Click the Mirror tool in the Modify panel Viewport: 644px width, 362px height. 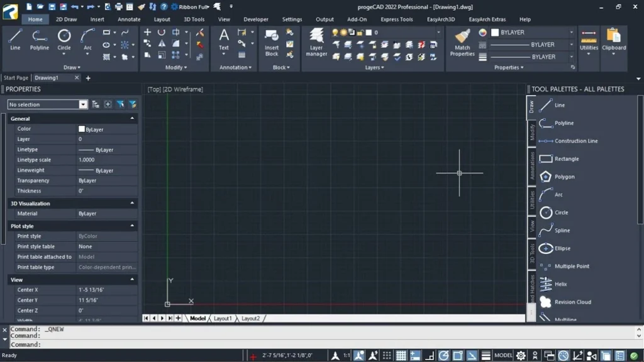162,43
